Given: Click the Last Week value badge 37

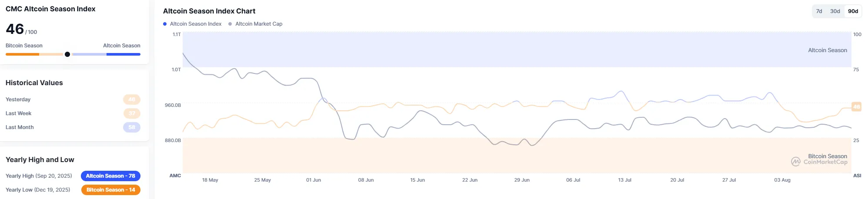Looking at the screenshot, I should click(132, 113).
